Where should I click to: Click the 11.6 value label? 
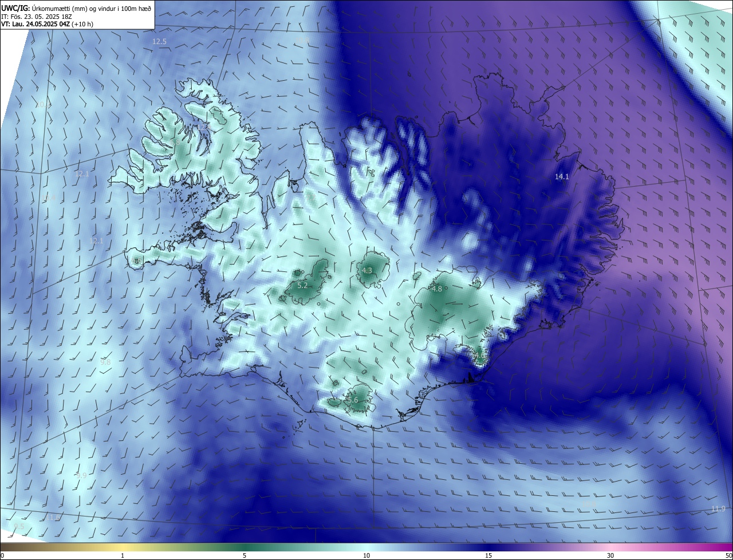click(53, 518)
